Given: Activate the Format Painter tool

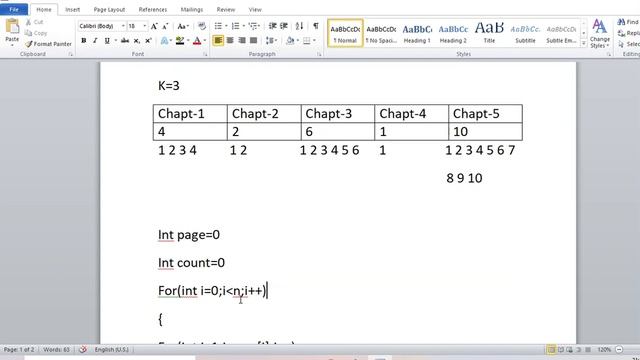Looking at the screenshot, I should tap(48, 44).
